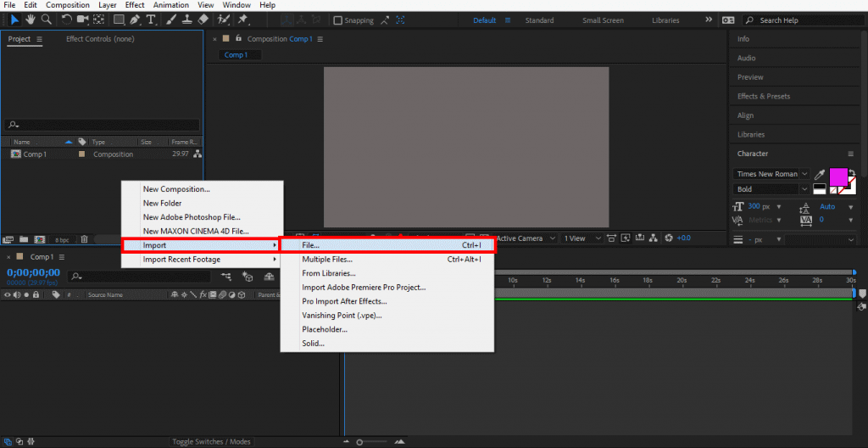Select the Brush tool
Viewport: 868px width, 448px height.
click(x=171, y=20)
